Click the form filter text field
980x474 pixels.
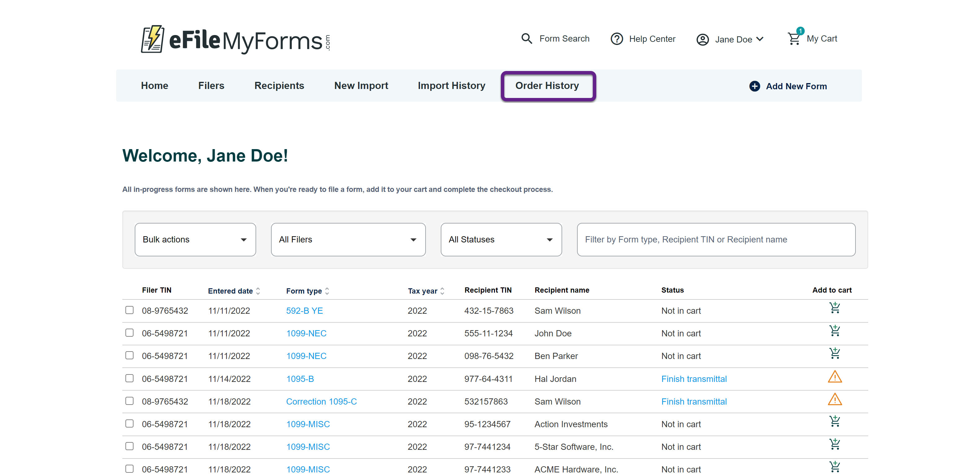coord(716,239)
